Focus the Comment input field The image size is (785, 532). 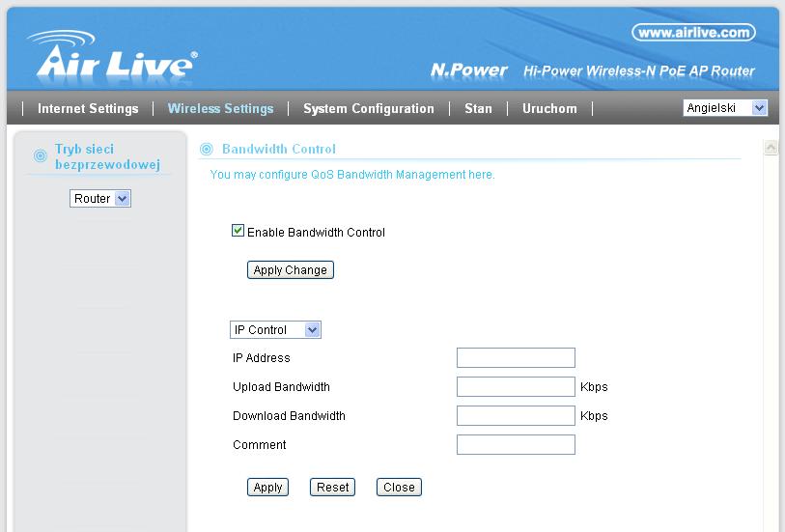[516, 445]
